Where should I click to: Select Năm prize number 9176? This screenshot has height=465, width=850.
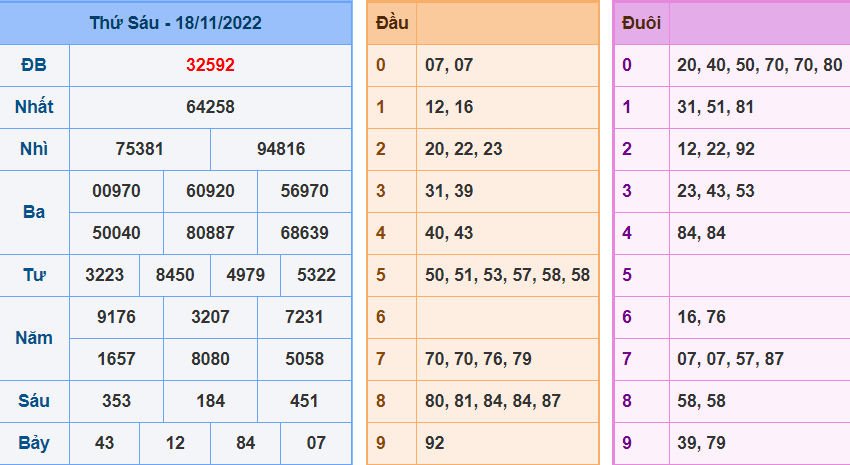[x=116, y=317]
